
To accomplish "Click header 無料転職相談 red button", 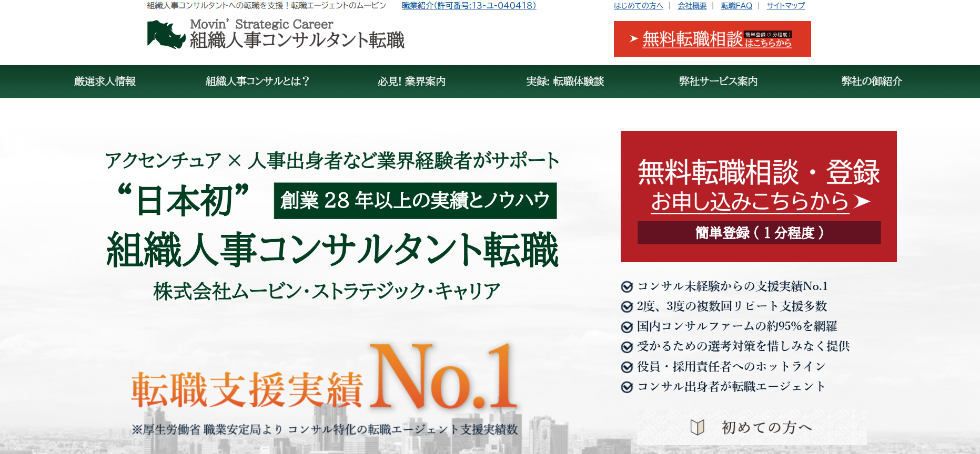I will point(712,39).
